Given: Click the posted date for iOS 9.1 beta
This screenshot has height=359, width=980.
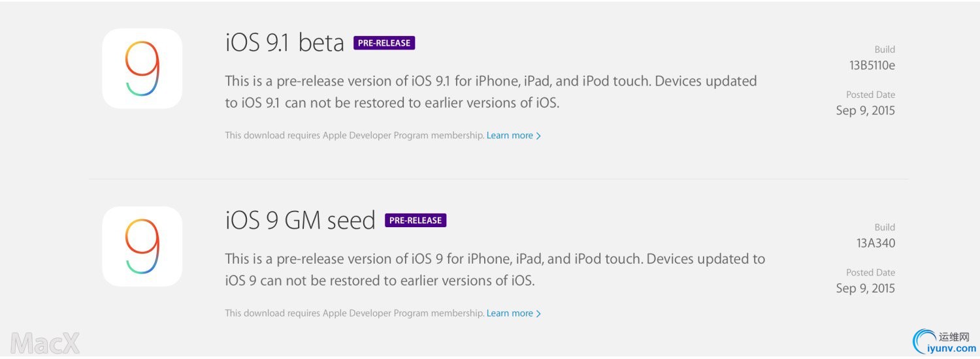Looking at the screenshot, I should (865, 110).
